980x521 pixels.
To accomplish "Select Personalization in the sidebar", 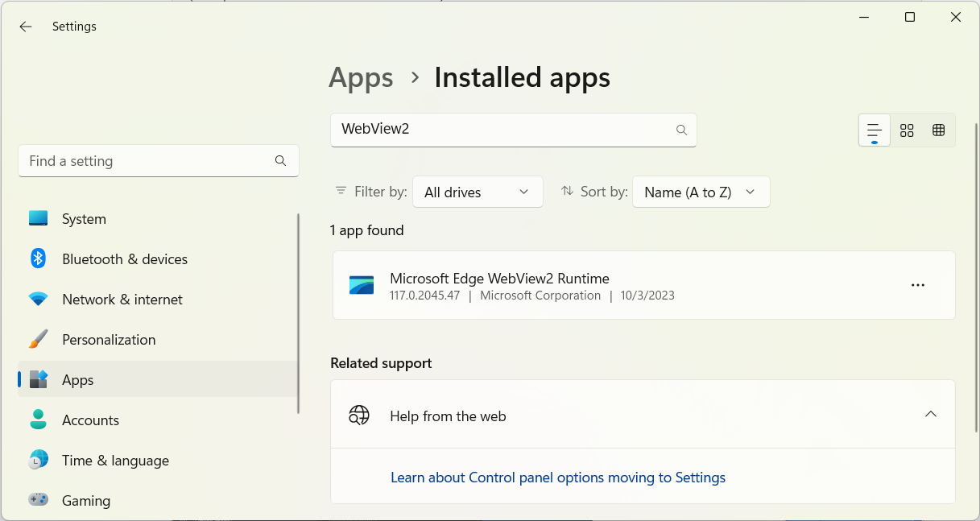I will [x=109, y=340].
